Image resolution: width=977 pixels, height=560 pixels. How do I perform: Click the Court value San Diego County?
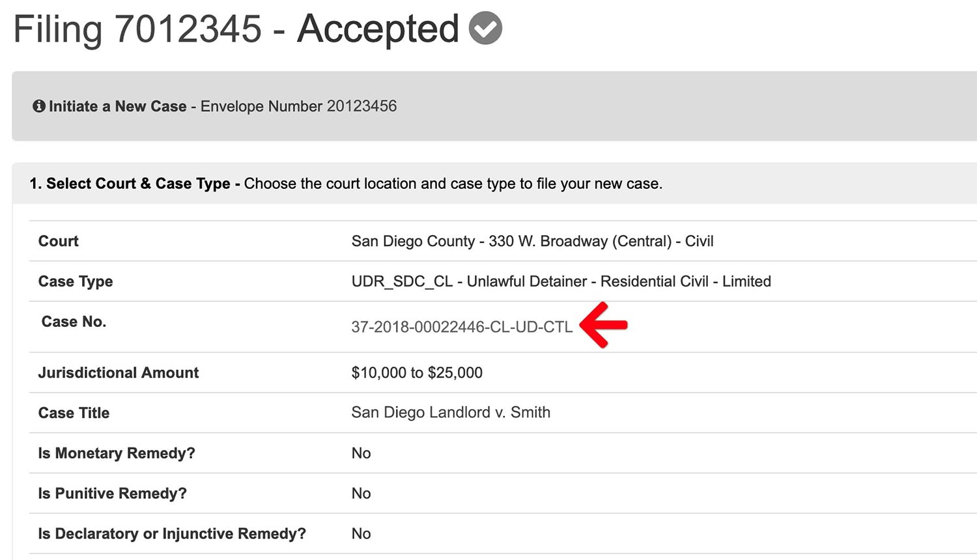532,242
